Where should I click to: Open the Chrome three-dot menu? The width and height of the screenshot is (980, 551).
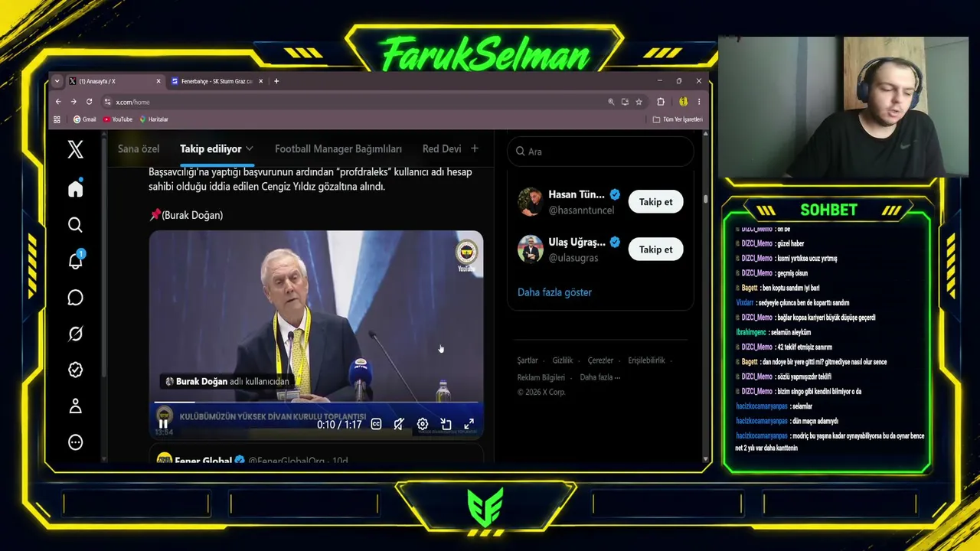(x=698, y=102)
